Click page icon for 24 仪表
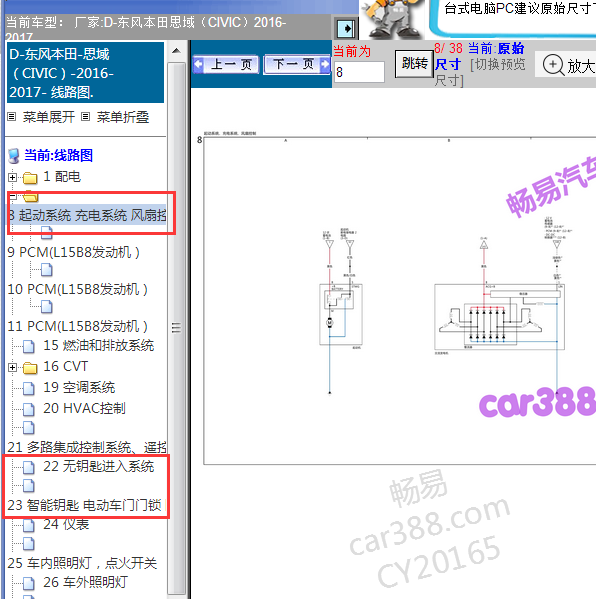The width and height of the screenshot is (596, 599). (x=29, y=526)
